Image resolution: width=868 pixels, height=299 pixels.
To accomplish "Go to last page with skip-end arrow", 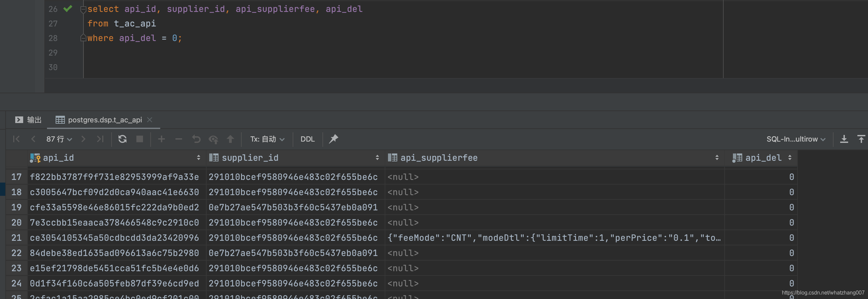I will point(100,139).
